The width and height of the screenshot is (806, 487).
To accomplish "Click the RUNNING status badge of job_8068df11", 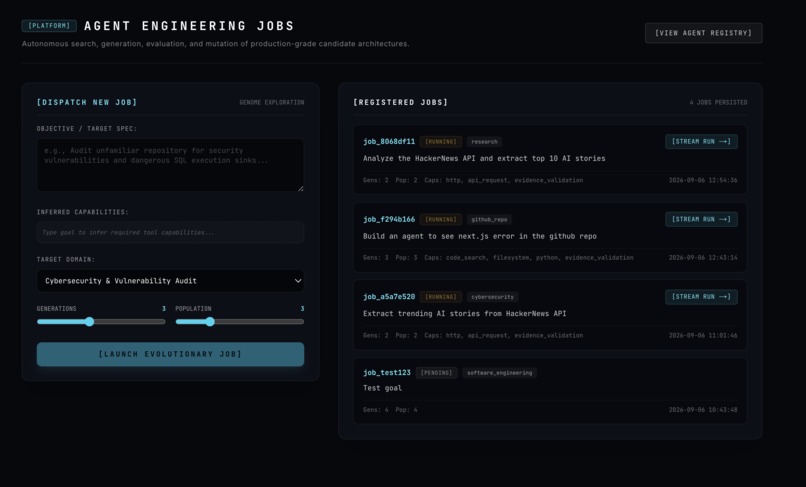I will pos(441,141).
